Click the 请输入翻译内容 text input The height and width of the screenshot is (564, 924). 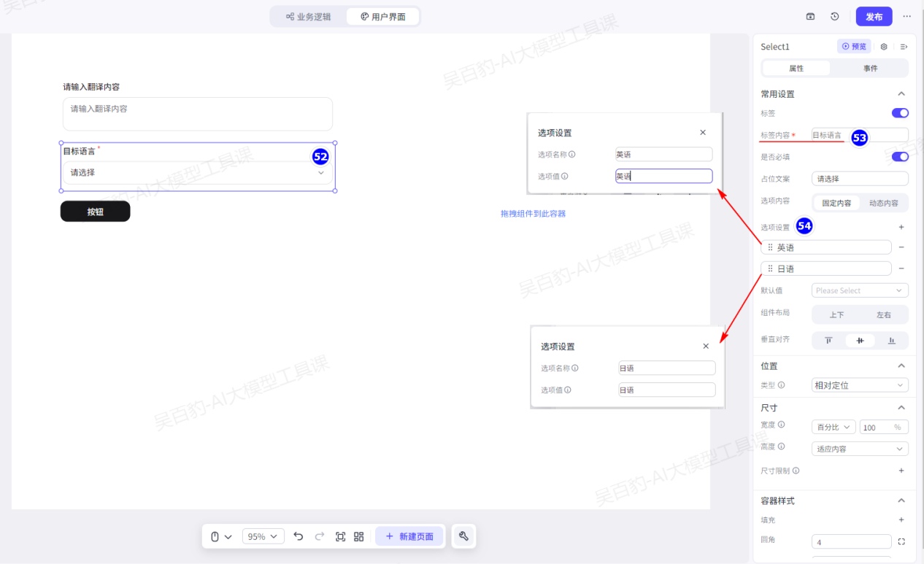[x=198, y=114]
